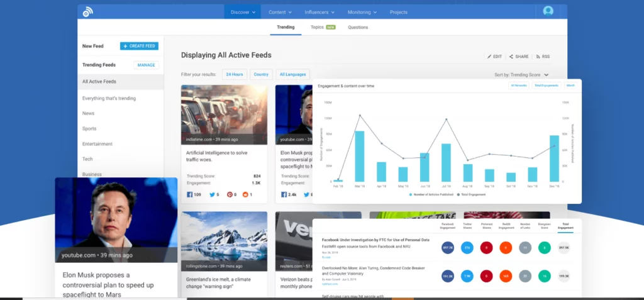
Task: Open the All Languages filter
Action: (292, 74)
